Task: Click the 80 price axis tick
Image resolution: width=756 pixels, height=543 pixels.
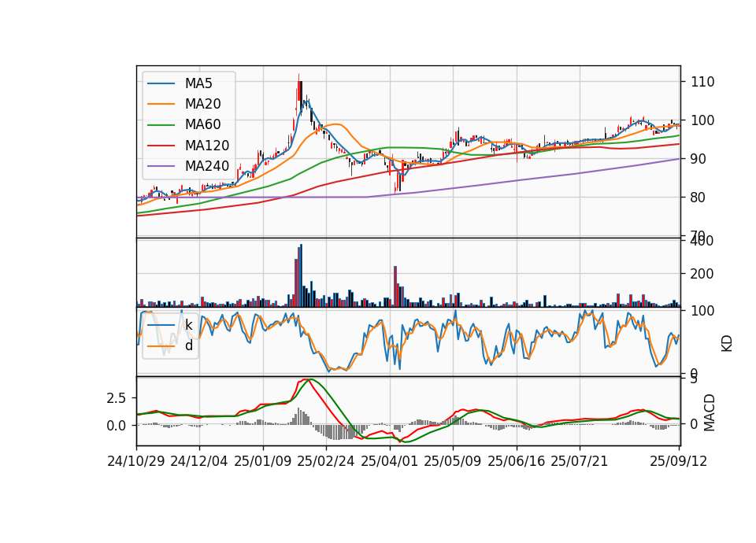Action: tap(699, 198)
